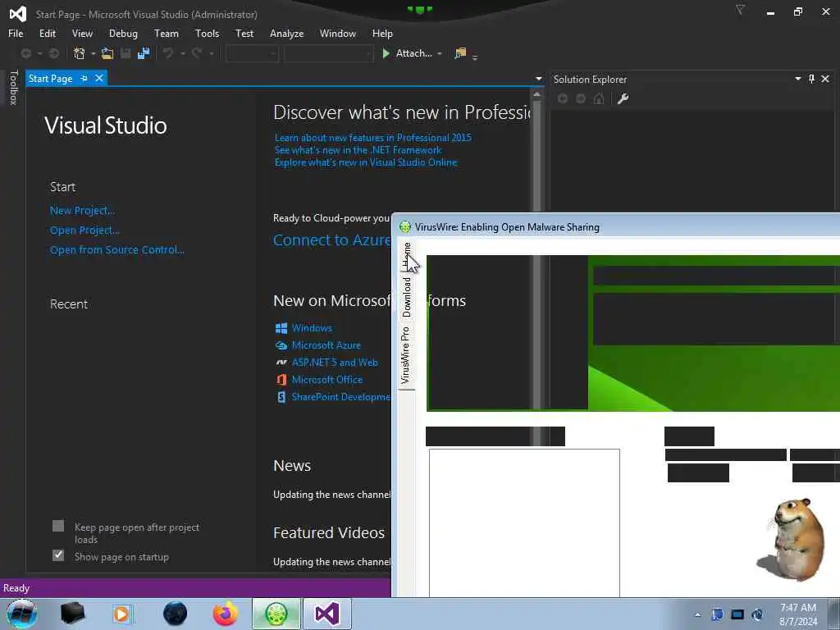Open the Tools menu
Screen dimensions: 840x630
207,33
